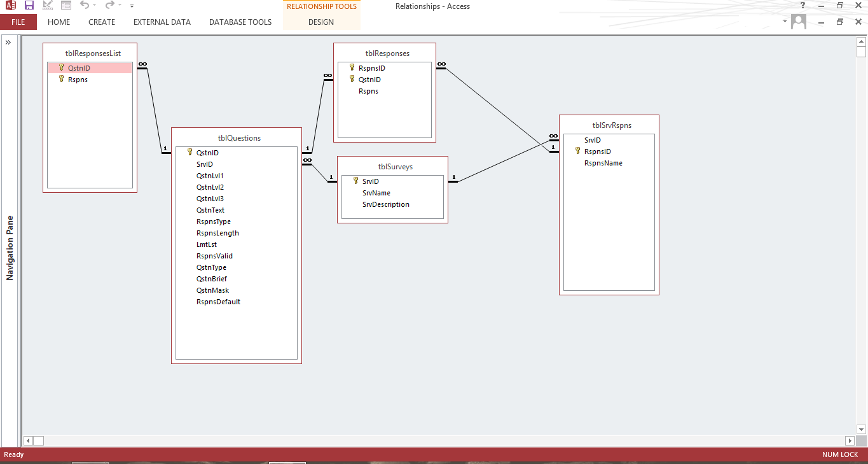
Task: Open the account options dropdown arrow beside avatar
Action: (784, 22)
